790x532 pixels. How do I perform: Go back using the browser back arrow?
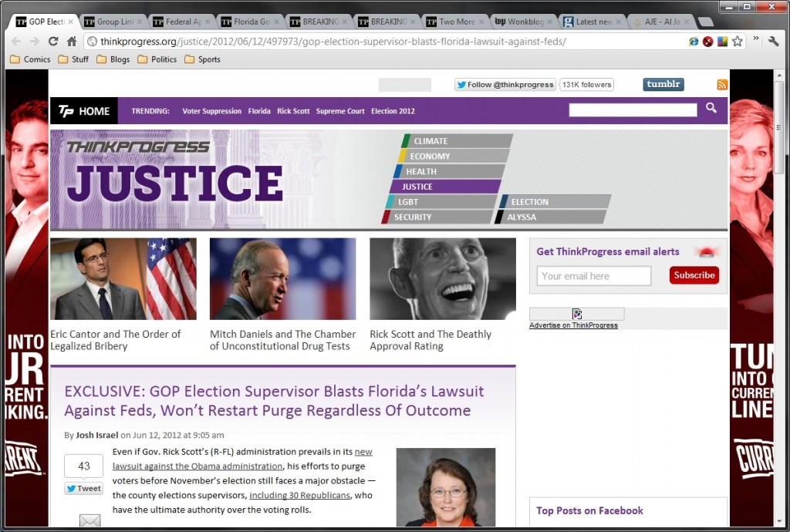pos(16,42)
